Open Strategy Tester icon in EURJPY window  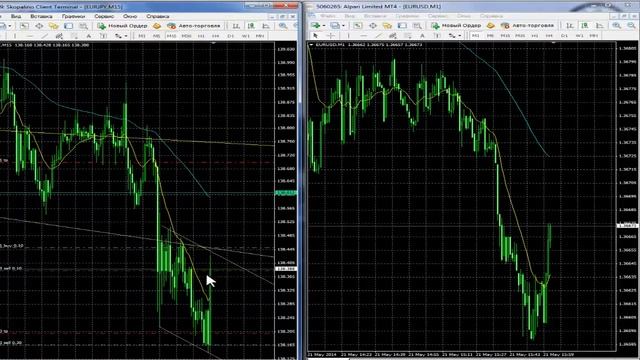(84, 26)
